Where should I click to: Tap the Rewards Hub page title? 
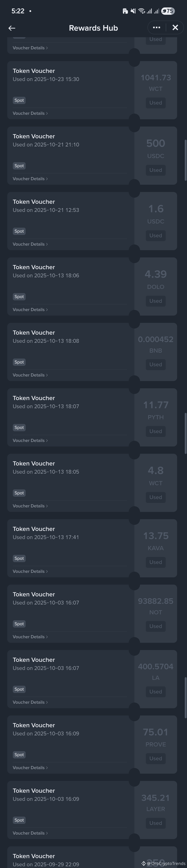click(93, 28)
